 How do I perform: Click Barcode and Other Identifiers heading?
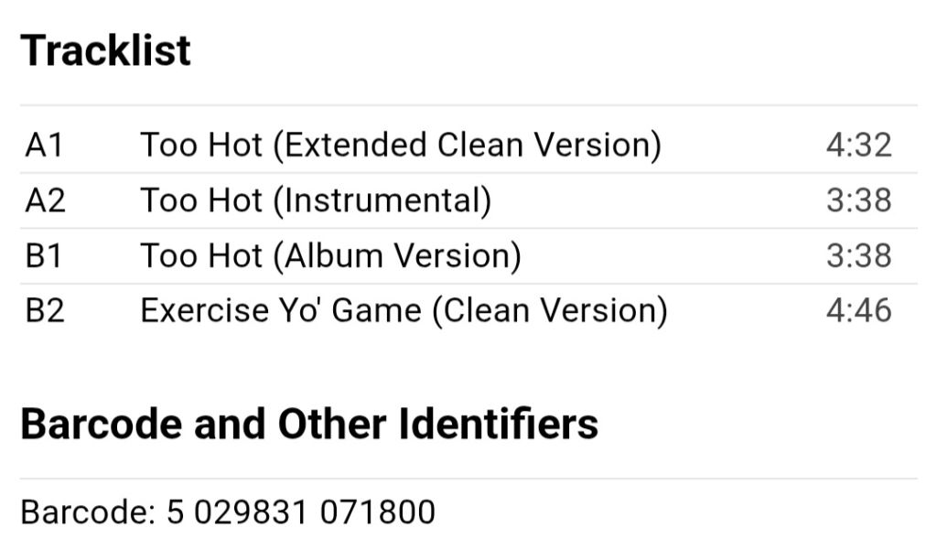[309, 424]
